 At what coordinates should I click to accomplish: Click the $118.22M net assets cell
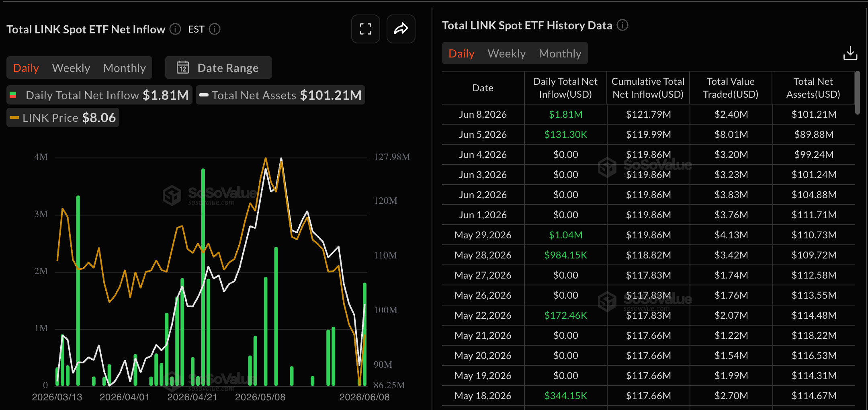tap(814, 335)
